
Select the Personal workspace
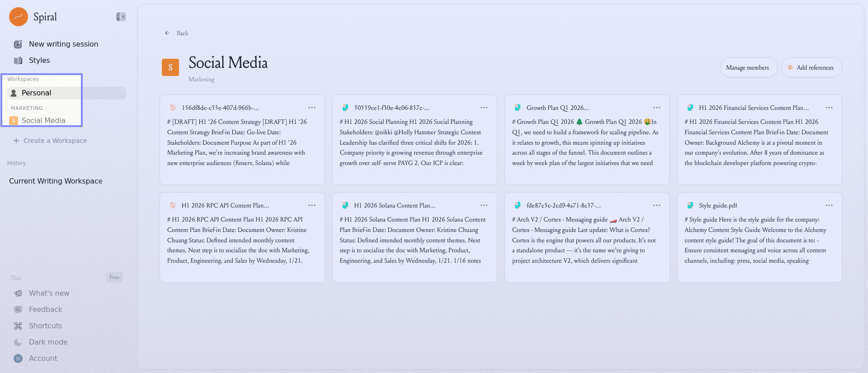(x=37, y=93)
